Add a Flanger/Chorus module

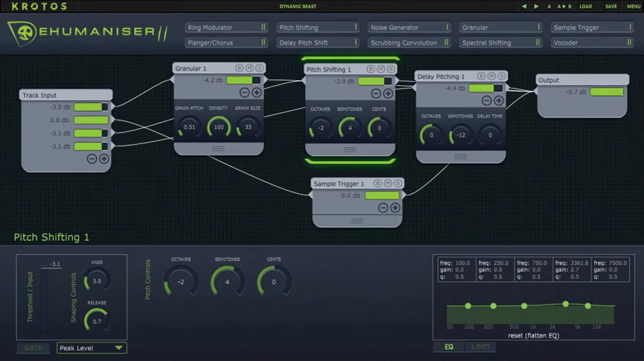click(226, 42)
